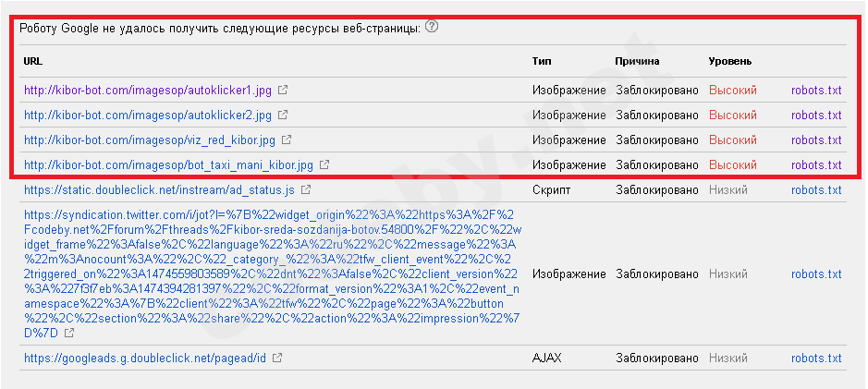Open the autoklicker1.jpg URL link
The height and width of the screenshot is (389, 868).
tap(148, 91)
